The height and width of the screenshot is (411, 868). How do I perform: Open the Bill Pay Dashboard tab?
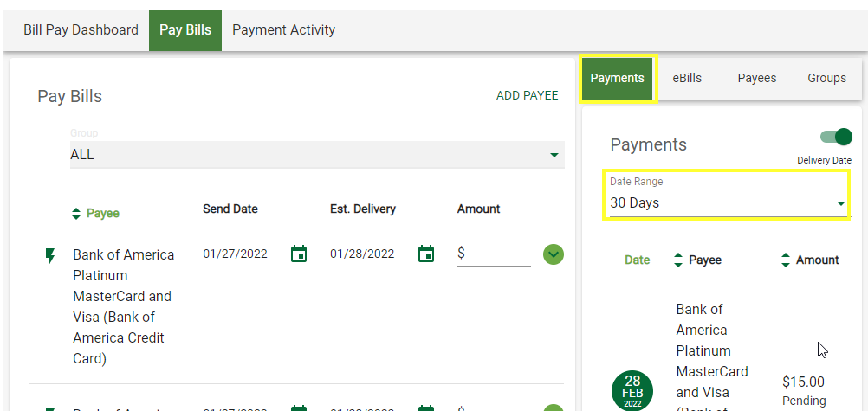pos(81,30)
